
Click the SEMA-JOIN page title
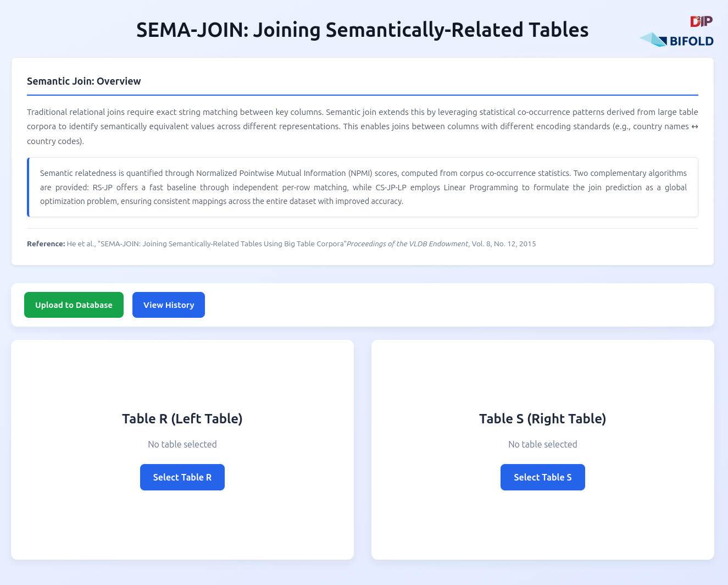pos(362,30)
